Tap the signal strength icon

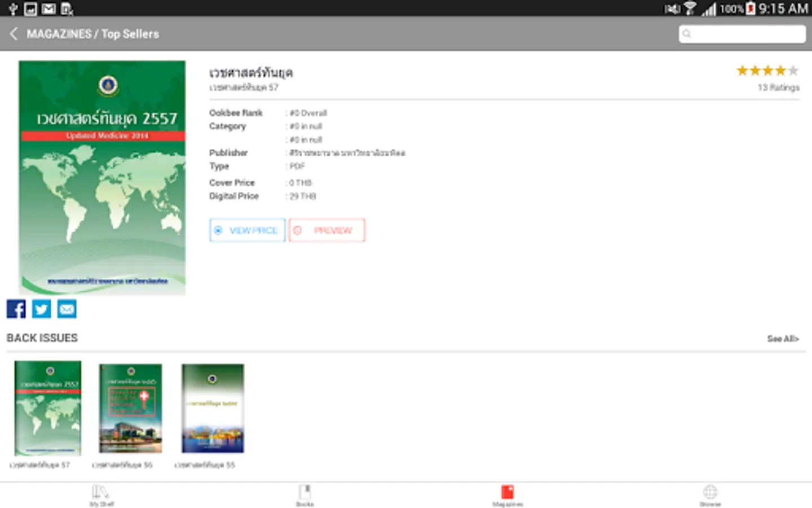tap(709, 8)
